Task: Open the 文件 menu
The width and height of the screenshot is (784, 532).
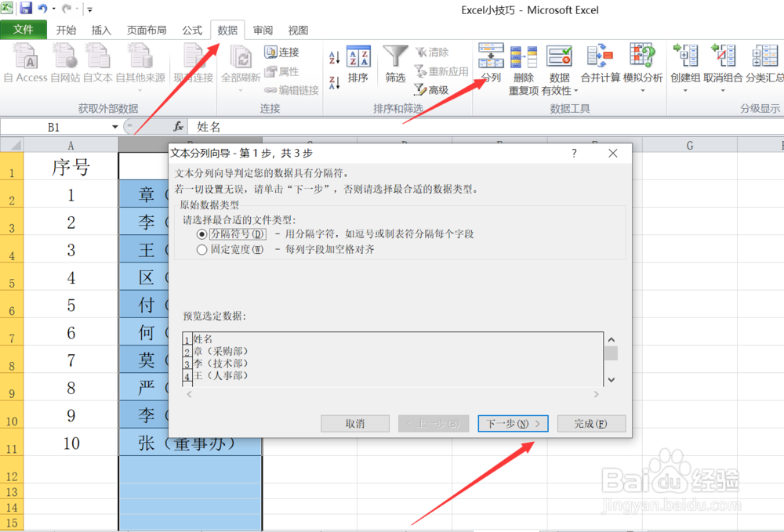Action: click(24, 30)
